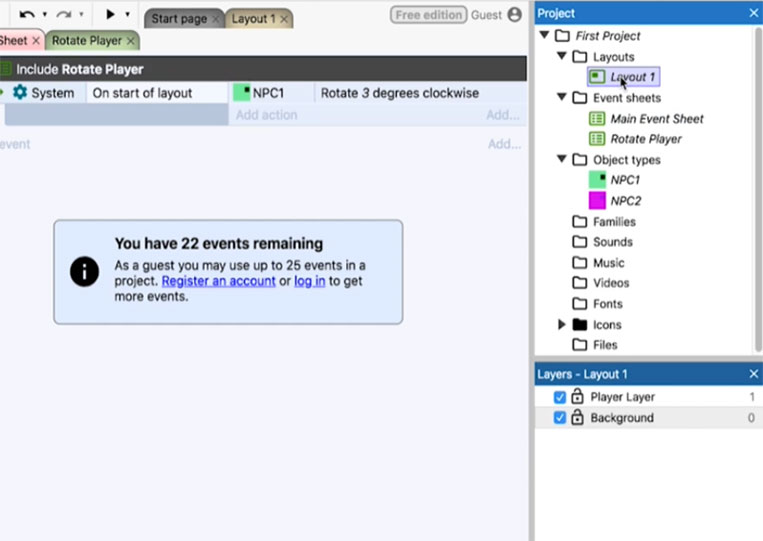Open the preview options dropdown arrow
Viewport: 763px width, 541px height.
[127, 15]
